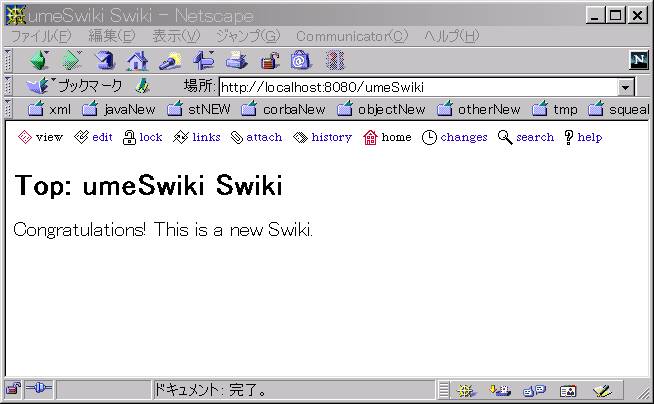Open the Composer component bar icon

pos(602,391)
